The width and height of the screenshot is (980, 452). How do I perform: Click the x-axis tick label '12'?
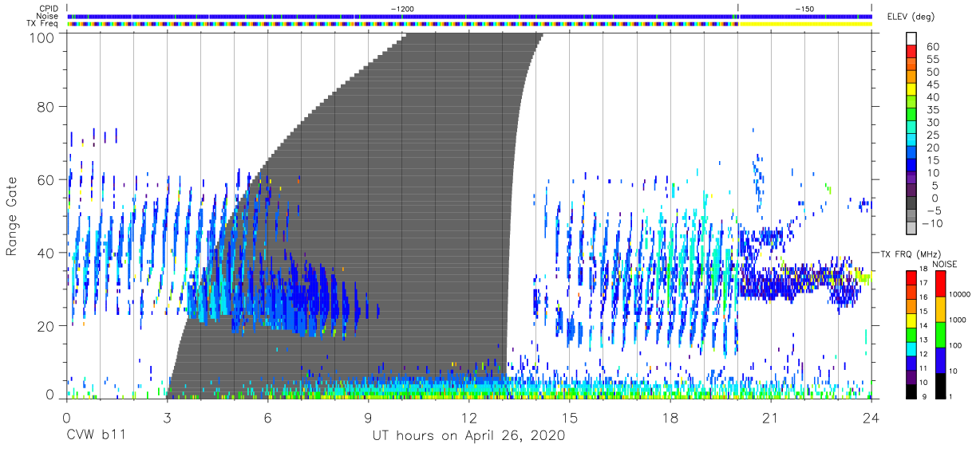click(469, 419)
